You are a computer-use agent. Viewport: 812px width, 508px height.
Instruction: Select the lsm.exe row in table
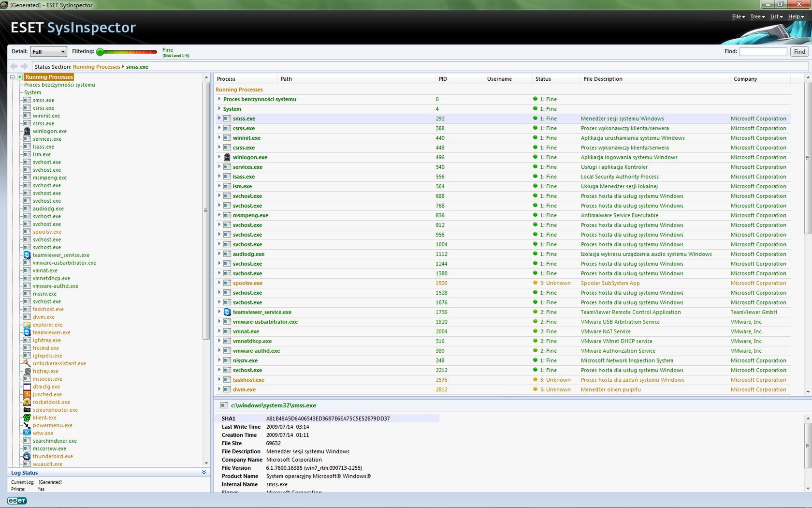503,186
